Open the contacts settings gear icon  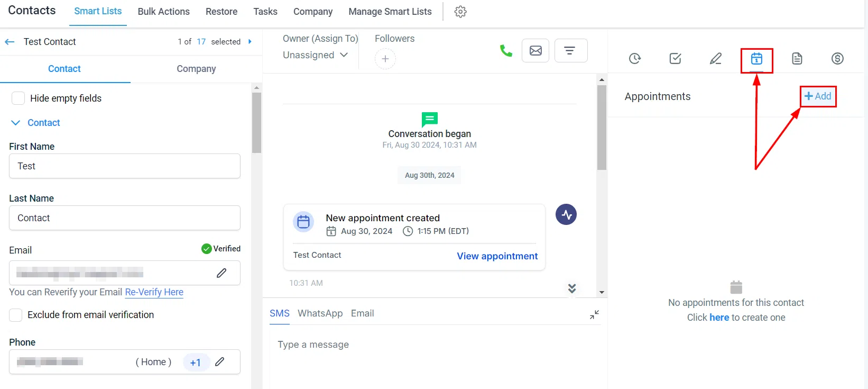click(460, 12)
